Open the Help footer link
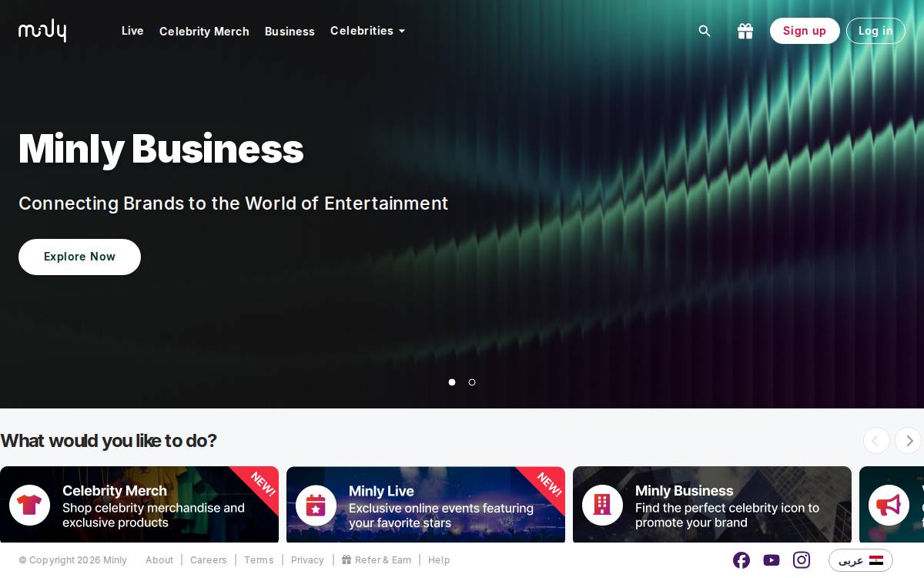The height and width of the screenshot is (578, 924). click(x=439, y=560)
